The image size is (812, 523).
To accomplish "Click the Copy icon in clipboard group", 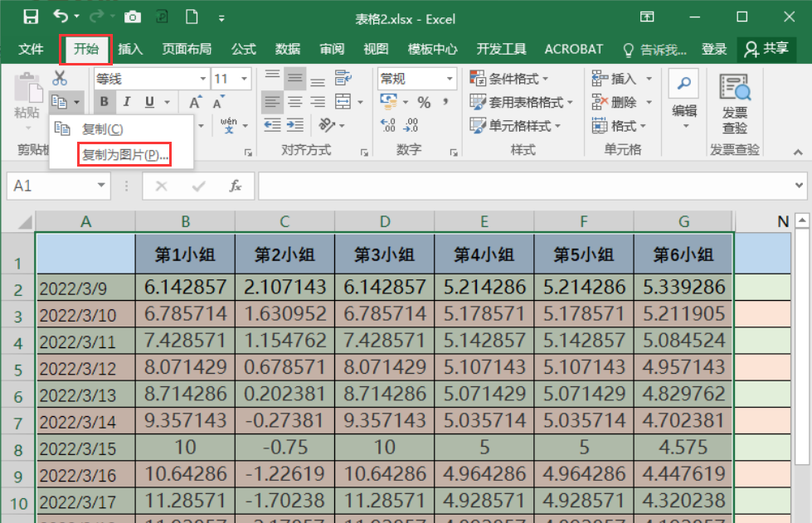I will pyautogui.click(x=60, y=102).
